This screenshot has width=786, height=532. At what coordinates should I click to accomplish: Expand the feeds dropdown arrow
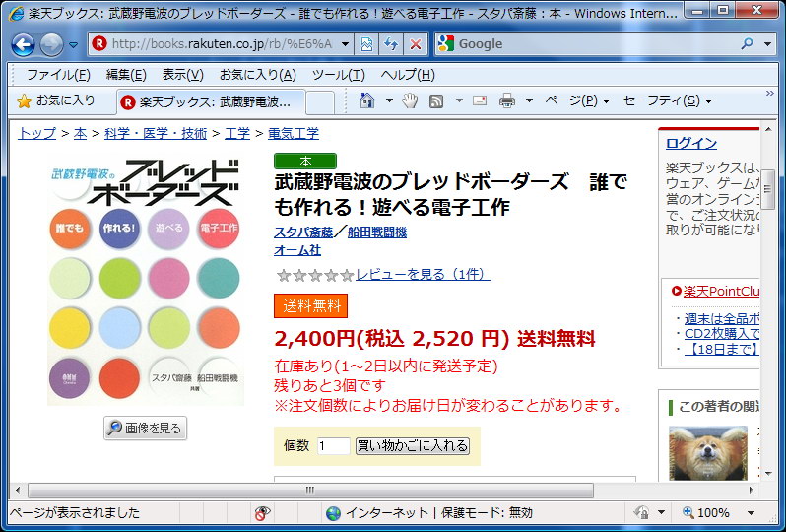coord(459,100)
